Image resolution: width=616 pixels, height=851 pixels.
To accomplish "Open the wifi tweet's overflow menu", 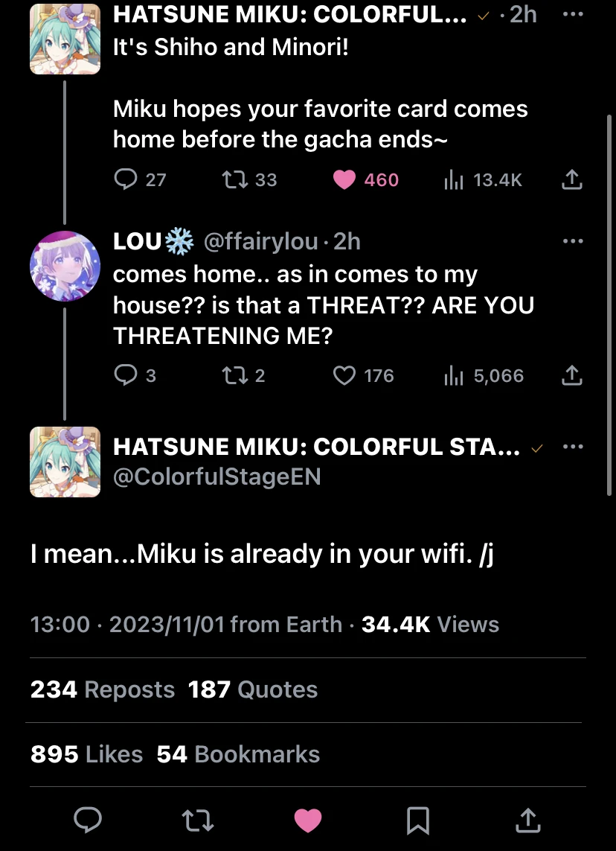I will click(x=573, y=446).
